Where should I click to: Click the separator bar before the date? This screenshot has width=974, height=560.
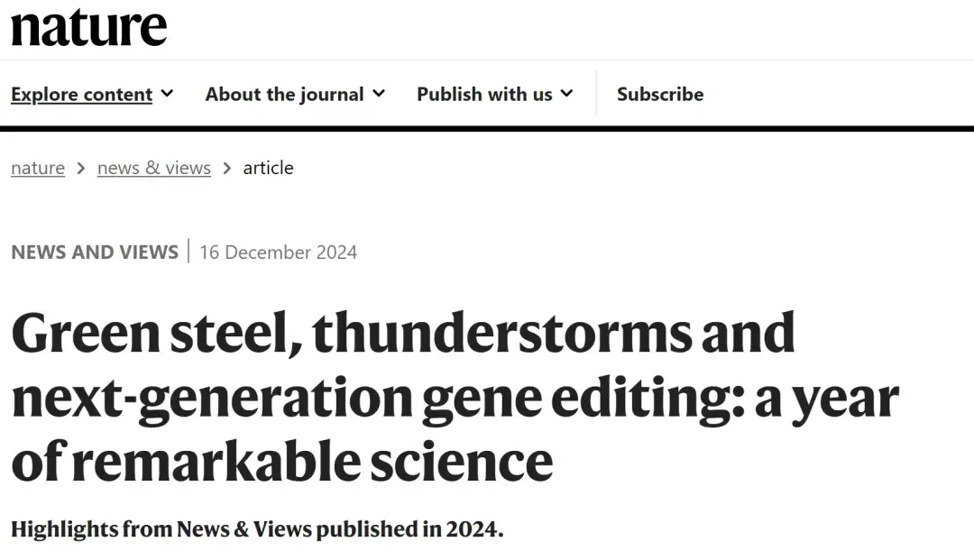click(x=188, y=252)
